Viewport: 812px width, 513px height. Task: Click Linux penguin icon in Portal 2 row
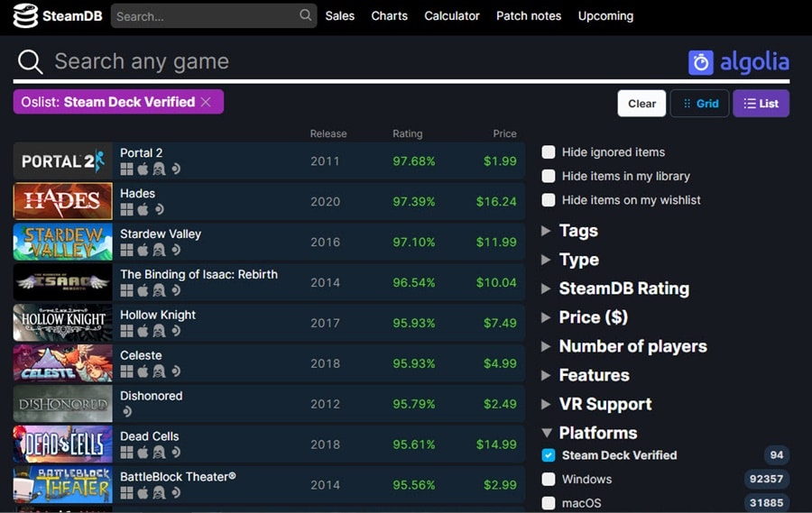159,169
